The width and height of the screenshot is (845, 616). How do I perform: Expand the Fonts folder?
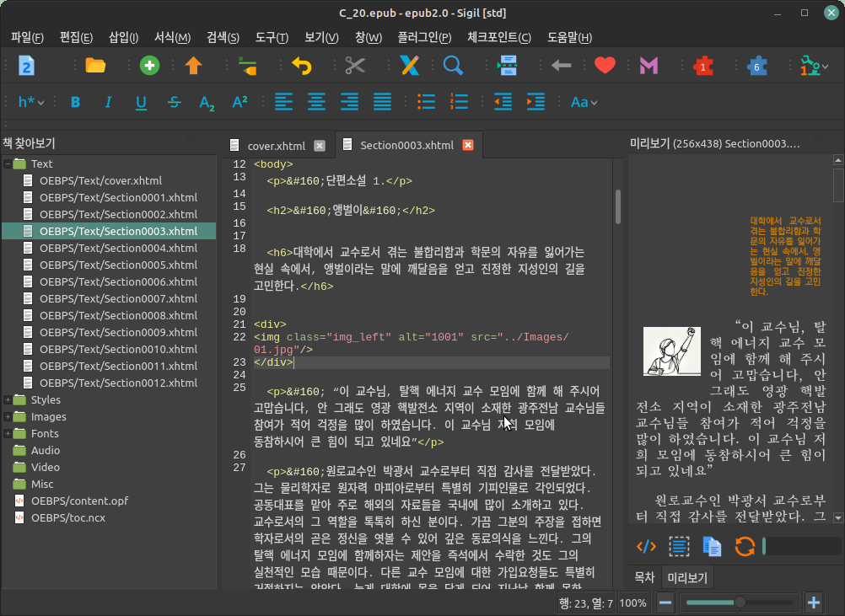(8, 433)
